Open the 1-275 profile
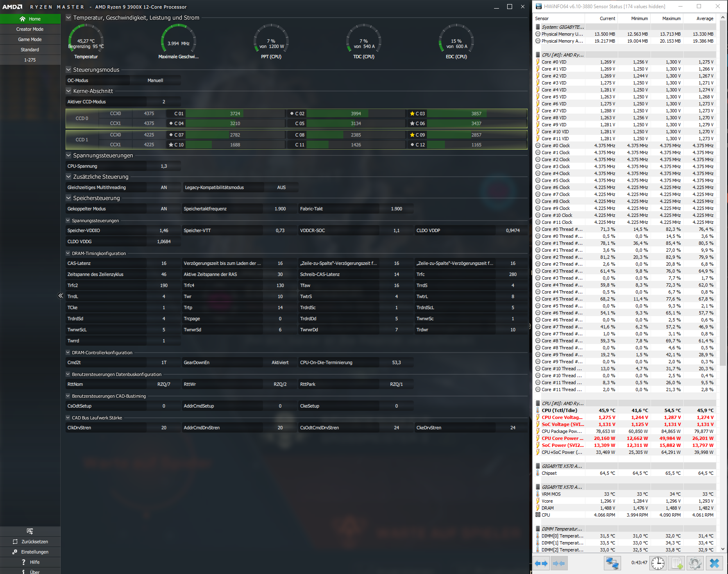728x574 pixels. 30,60
